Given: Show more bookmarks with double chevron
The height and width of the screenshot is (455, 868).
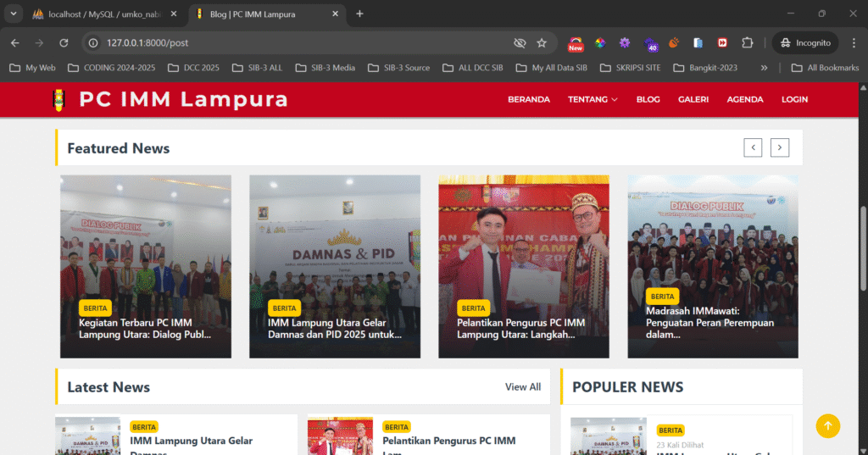Looking at the screenshot, I should point(764,68).
